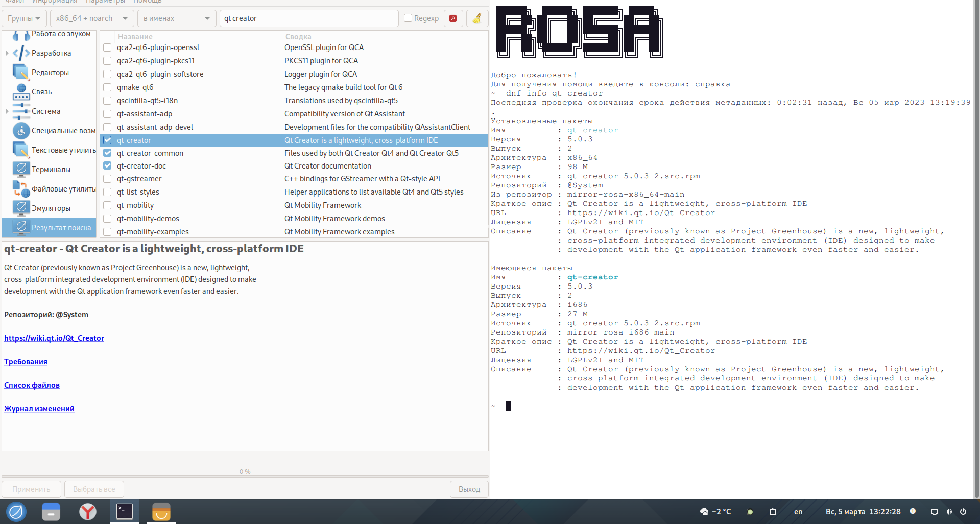Open the Связь category in sidebar

(x=41, y=92)
